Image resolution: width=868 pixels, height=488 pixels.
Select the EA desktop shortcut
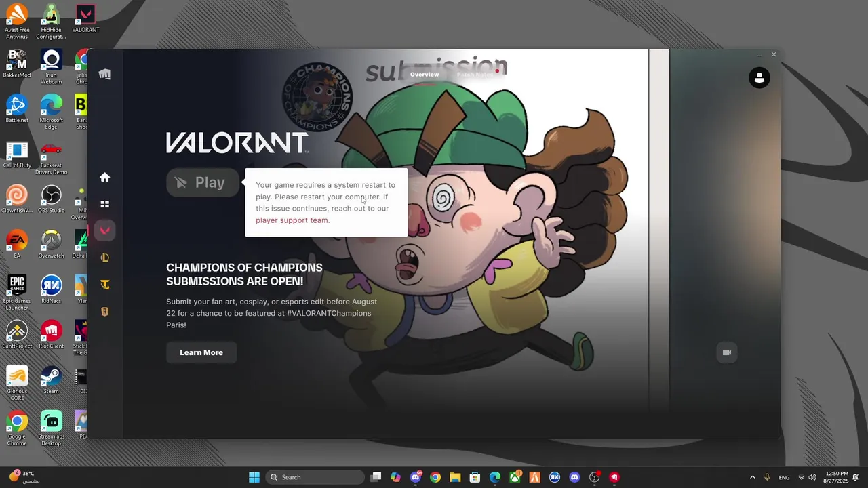click(x=17, y=245)
